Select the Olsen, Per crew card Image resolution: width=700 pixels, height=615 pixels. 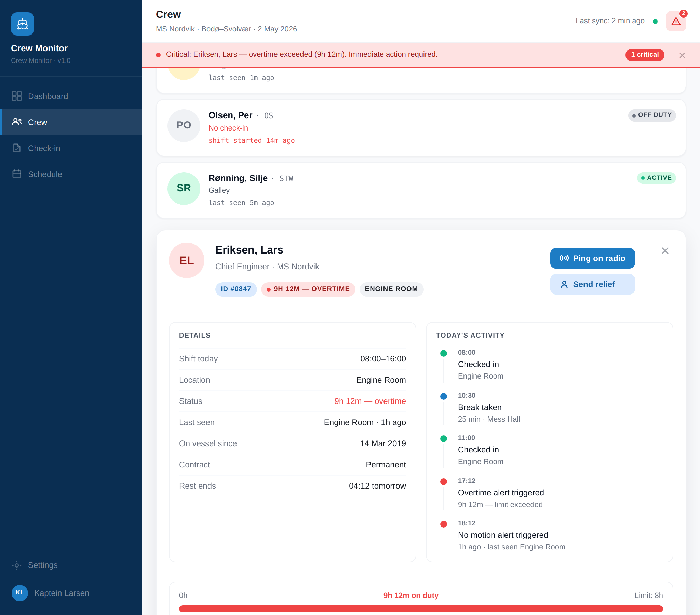tap(421, 128)
